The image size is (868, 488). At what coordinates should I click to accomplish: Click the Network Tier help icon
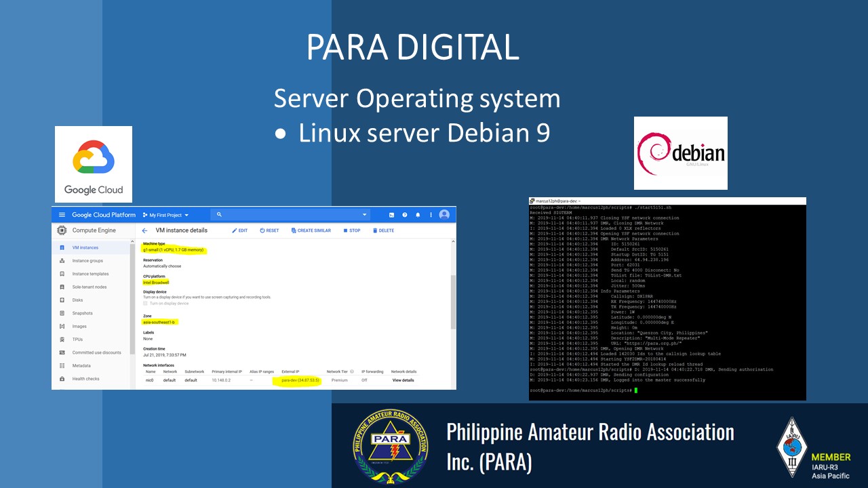[352, 371]
